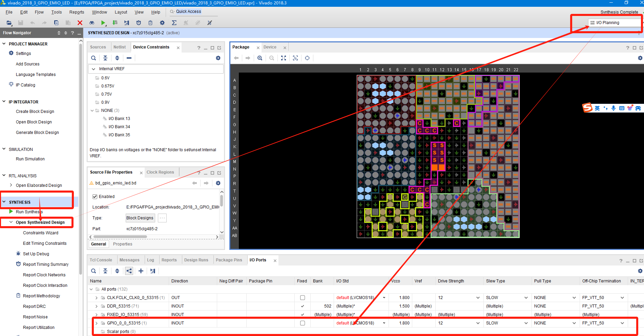Zoom out on Package view
Image resolution: width=644 pixels, height=336 pixels.
tap(272, 58)
